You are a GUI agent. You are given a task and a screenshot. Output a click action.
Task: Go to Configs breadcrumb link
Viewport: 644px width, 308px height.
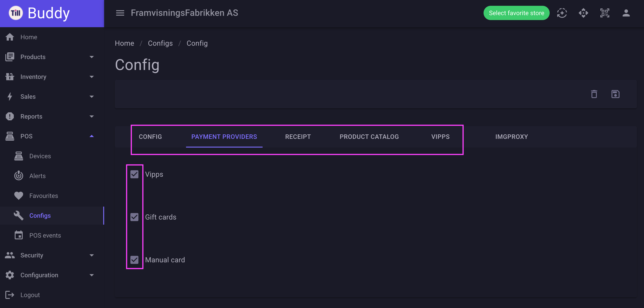coord(160,43)
